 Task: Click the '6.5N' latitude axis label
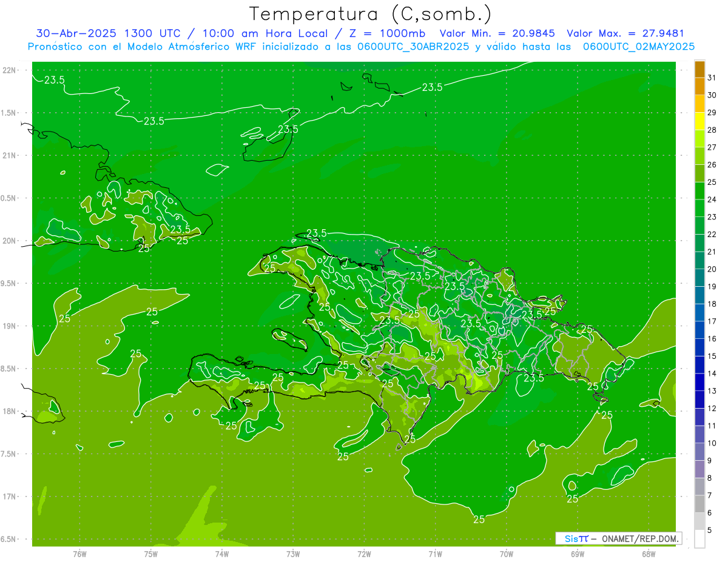coord(9,539)
